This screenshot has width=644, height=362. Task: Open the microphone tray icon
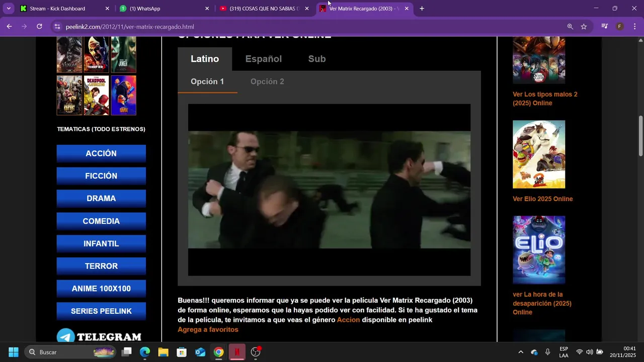[x=547, y=352]
